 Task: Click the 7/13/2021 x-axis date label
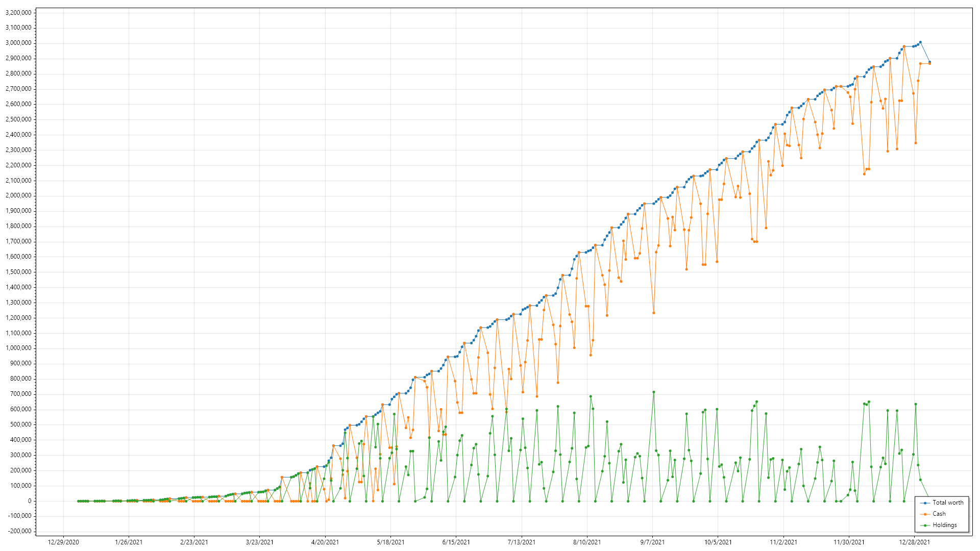521,542
